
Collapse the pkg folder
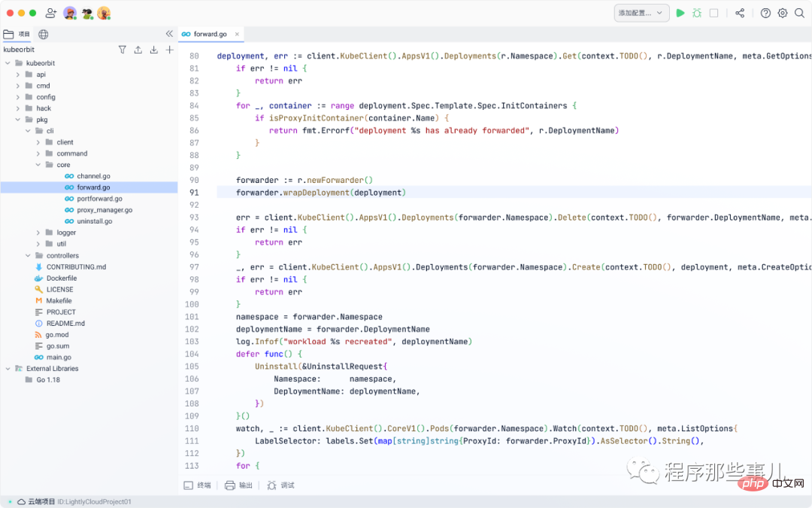click(x=17, y=120)
